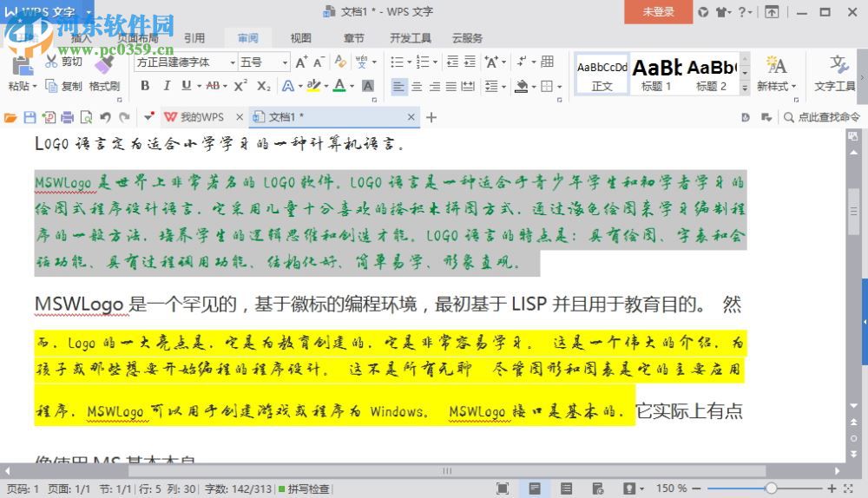Increase font size with A+ button
The height and width of the screenshot is (498, 868).
click(x=301, y=62)
